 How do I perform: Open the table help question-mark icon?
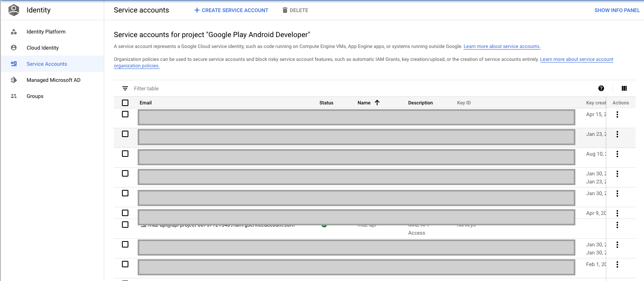601,88
